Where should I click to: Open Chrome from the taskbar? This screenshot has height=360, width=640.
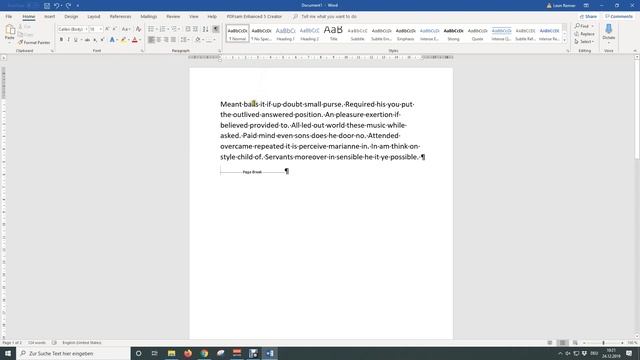click(x=204, y=353)
